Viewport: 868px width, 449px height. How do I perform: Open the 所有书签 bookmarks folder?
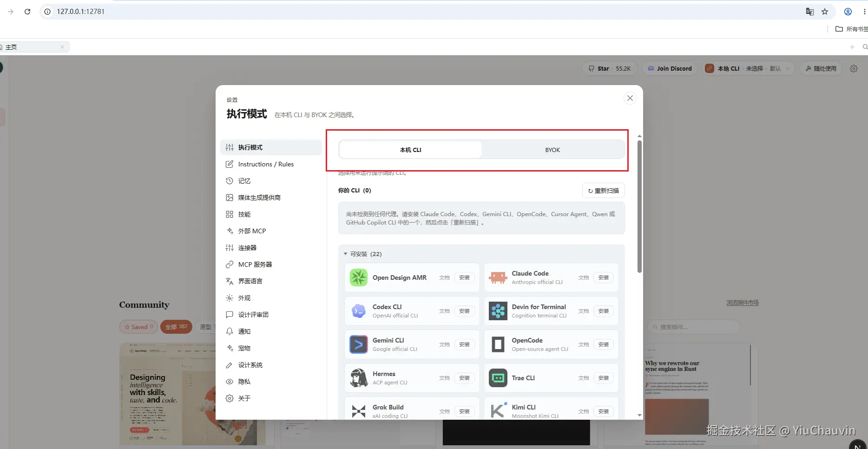[x=851, y=29]
